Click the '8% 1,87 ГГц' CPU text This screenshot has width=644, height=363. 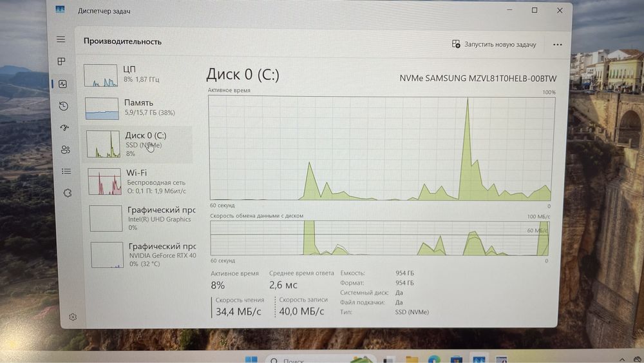point(141,79)
